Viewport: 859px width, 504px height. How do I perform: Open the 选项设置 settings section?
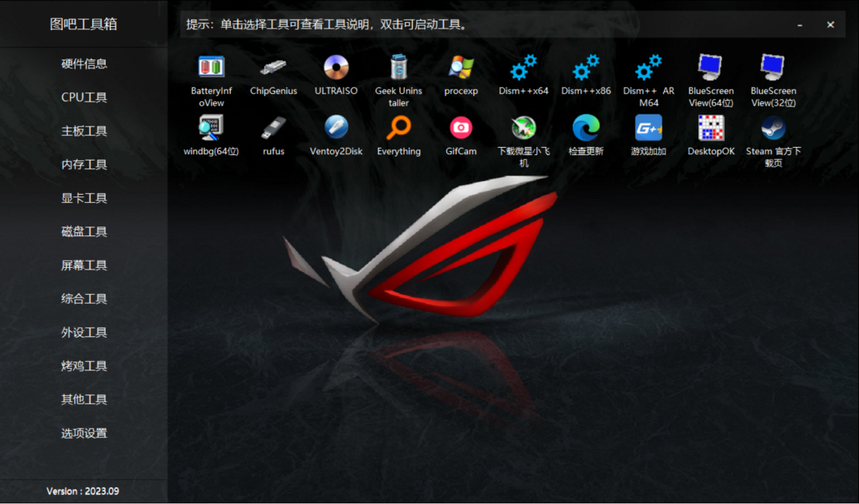point(84,433)
